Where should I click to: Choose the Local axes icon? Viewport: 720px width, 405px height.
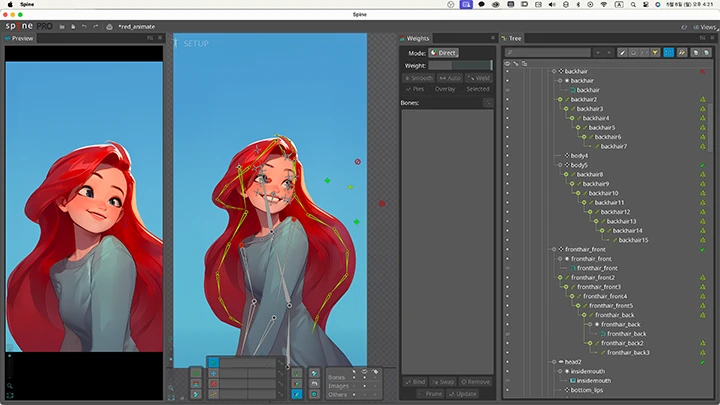(x=297, y=373)
